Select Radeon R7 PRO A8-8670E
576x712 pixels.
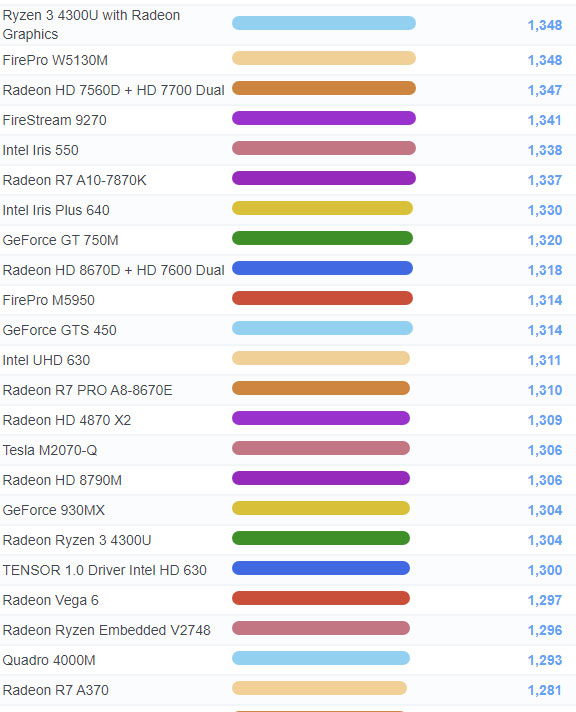[x=88, y=390]
